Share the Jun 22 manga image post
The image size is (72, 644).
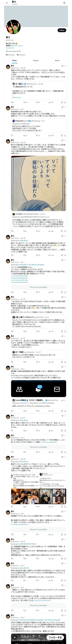click(x=65, y=231)
